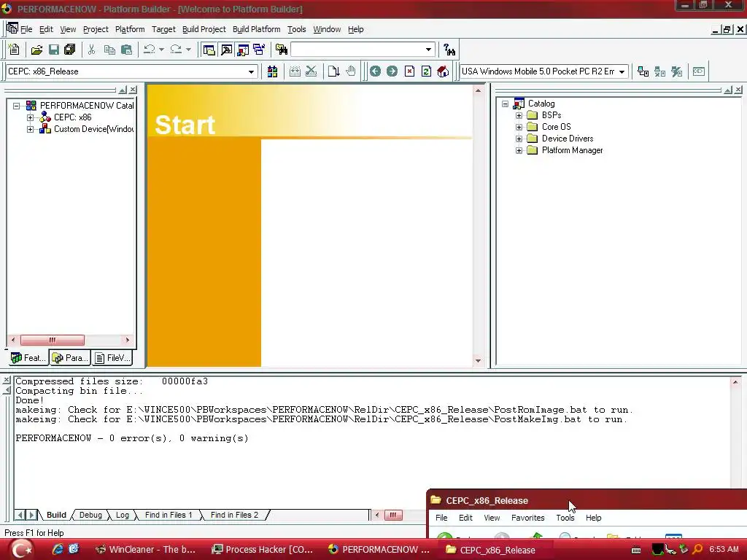Image resolution: width=747 pixels, height=560 pixels.
Task: Collapse the PERFORMACENOW Catalog root node
Action: (x=16, y=106)
